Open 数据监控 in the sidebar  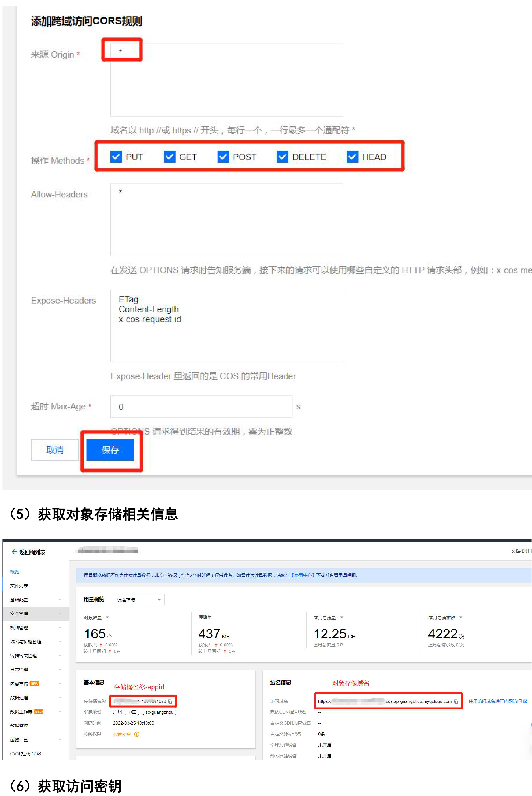[19, 725]
